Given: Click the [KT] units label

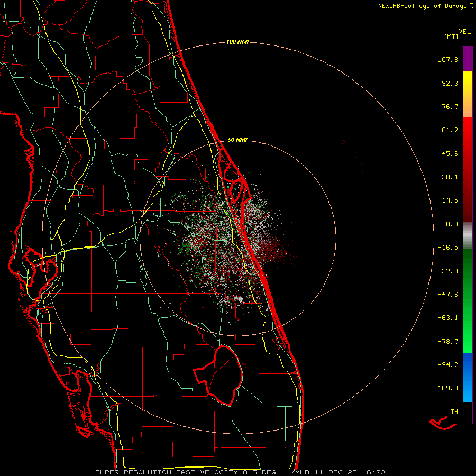Looking at the screenshot, I should [452, 36].
